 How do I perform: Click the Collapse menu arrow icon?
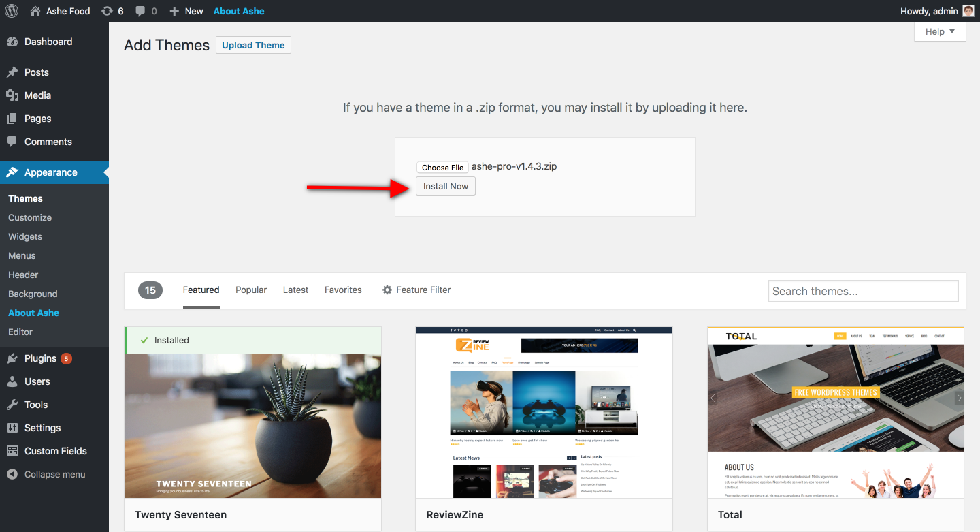(12, 474)
